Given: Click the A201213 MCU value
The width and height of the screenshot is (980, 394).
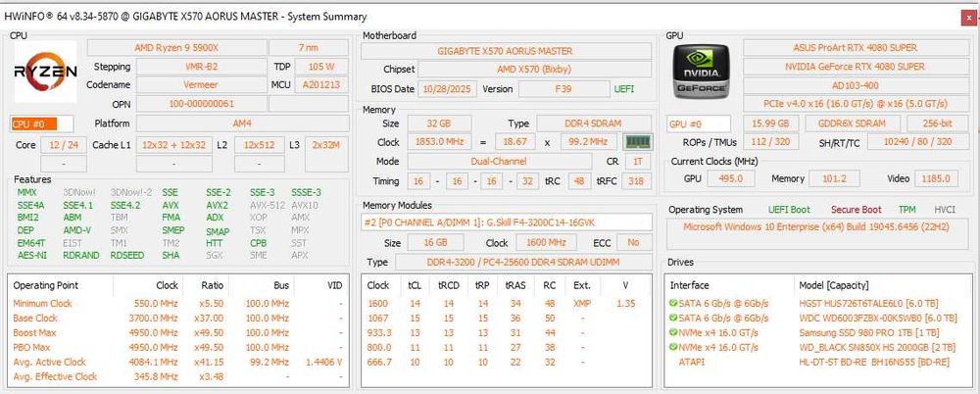Looking at the screenshot, I should coord(321,84).
